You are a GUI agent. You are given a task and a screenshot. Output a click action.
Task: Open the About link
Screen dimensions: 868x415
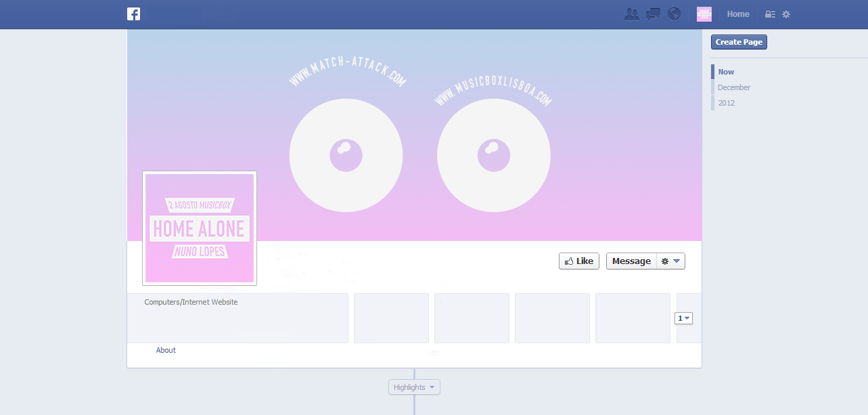coord(166,350)
